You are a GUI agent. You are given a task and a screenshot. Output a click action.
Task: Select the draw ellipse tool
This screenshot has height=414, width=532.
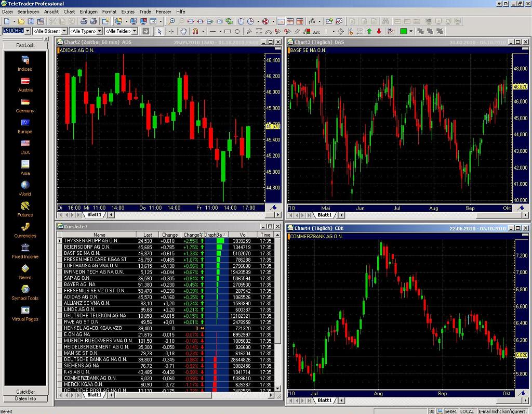pos(237,32)
